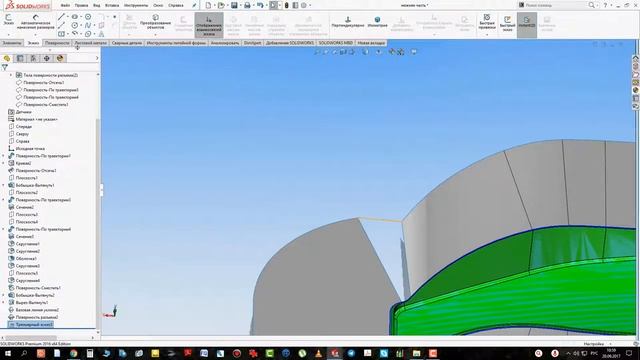Open the Файл menu
This screenshot has height=360, width=640.
pos(65,5)
